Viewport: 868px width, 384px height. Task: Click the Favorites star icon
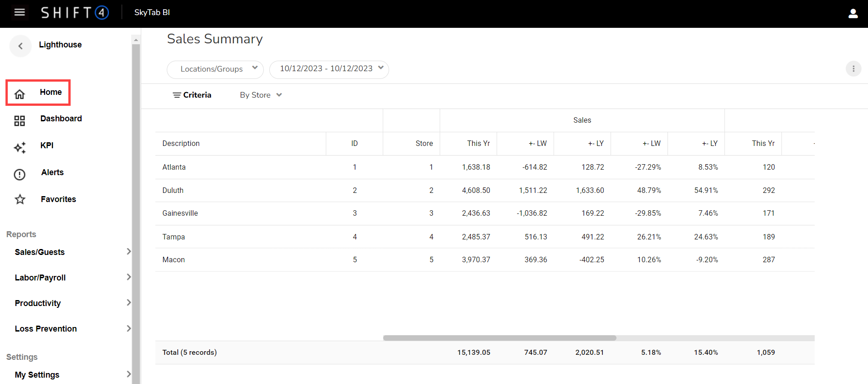point(20,199)
